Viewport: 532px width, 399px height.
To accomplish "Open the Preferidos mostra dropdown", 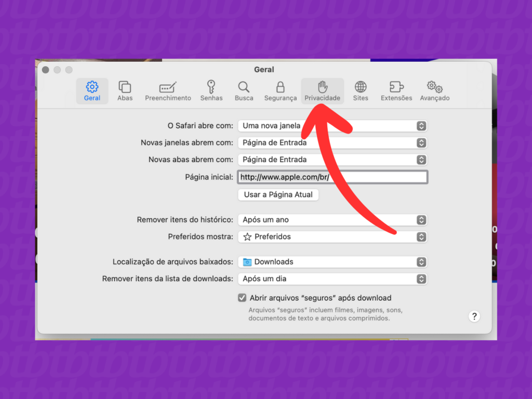I will click(332, 237).
